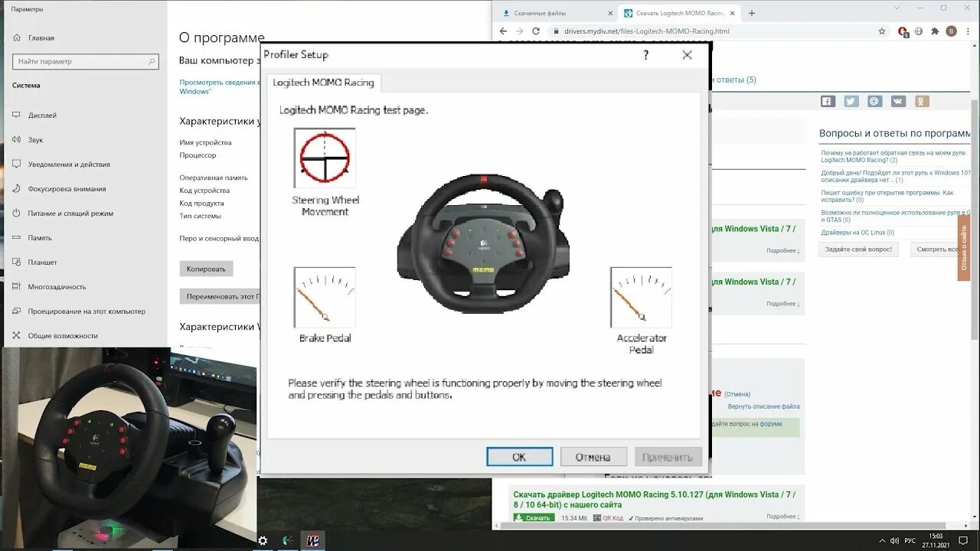Viewport: 980px width, 551px height.
Task: Click the Применить button
Action: point(668,457)
